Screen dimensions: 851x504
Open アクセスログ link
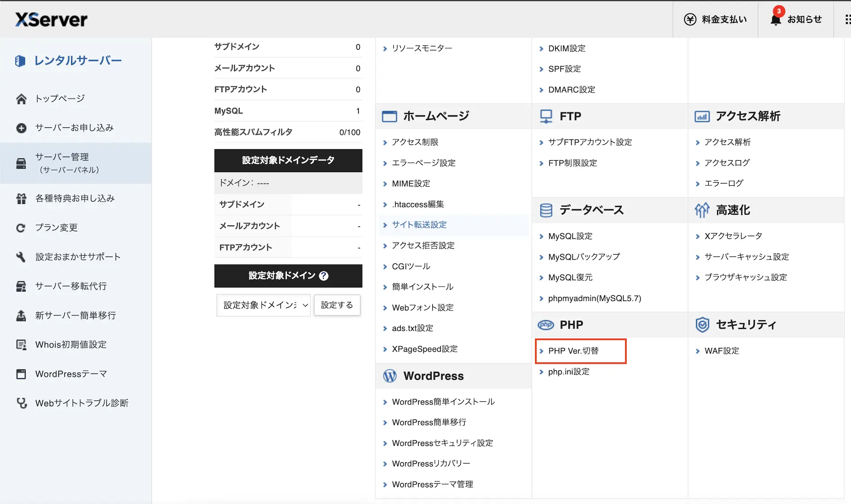click(x=727, y=163)
